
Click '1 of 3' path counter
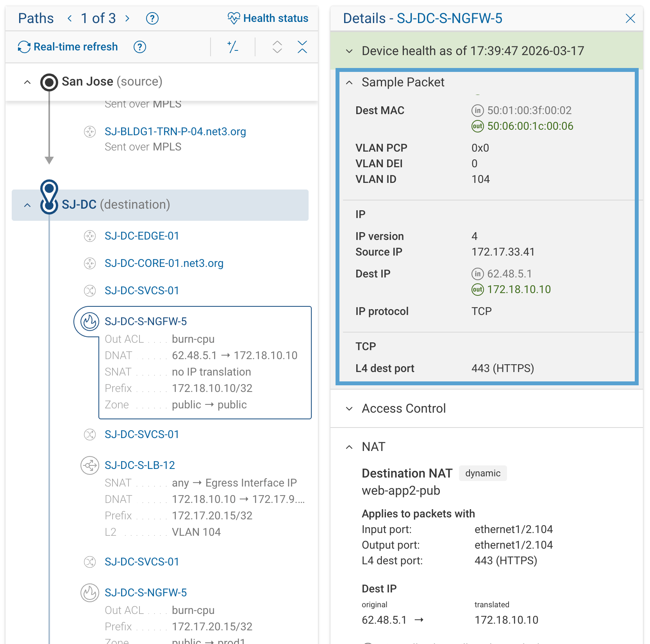coord(98,18)
